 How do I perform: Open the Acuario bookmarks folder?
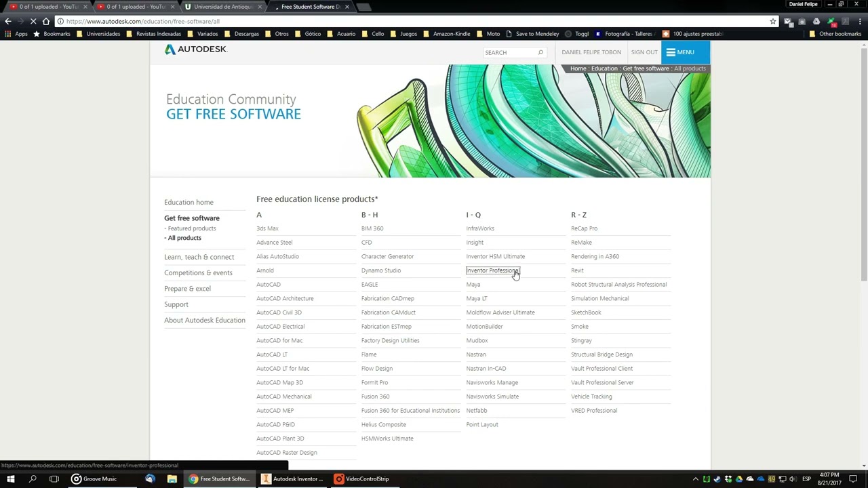(x=341, y=34)
